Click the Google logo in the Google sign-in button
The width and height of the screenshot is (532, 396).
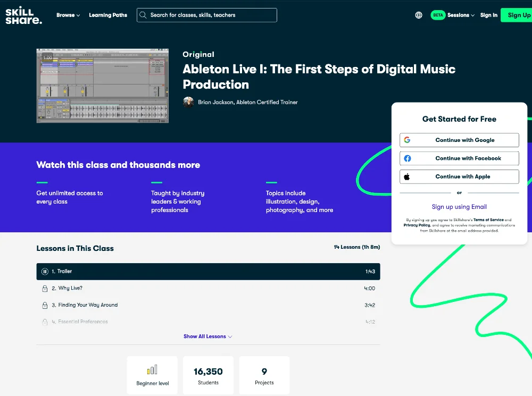pyautogui.click(x=407, y=140)
